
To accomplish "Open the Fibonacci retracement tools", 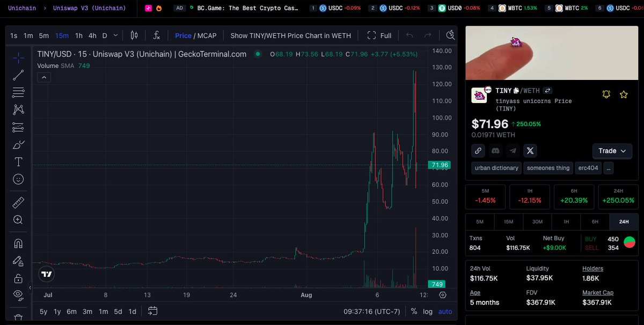I will tap(18, 92).
